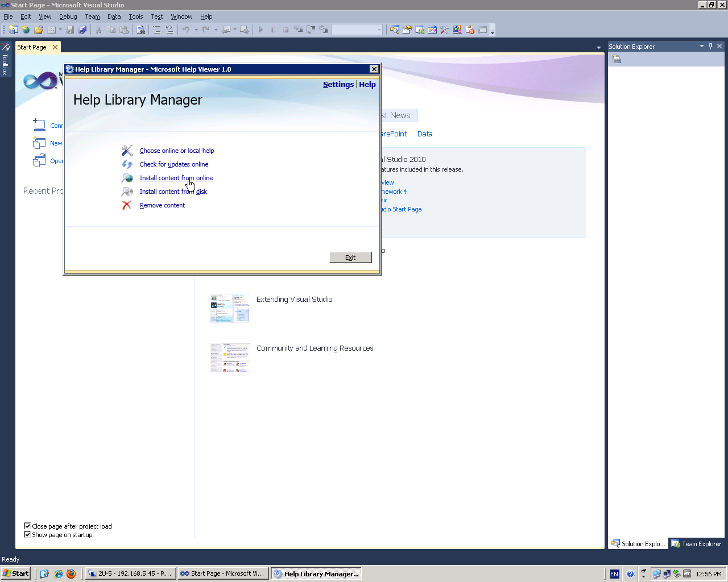This screenshot has height=582, width=728.
Task: Click the Paste clipboard icon
Action: coord(124,30)
